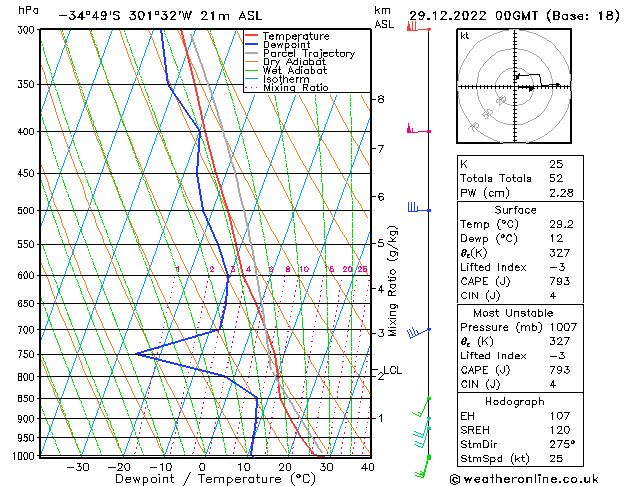
Task: Click the 'hPa' pressure axis unit label
Action: pos(28,10)
